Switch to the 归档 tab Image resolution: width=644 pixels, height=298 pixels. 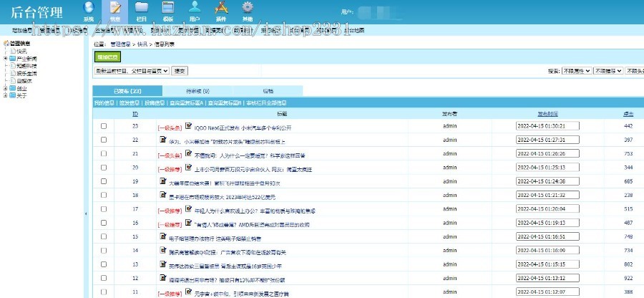point(268,91)
